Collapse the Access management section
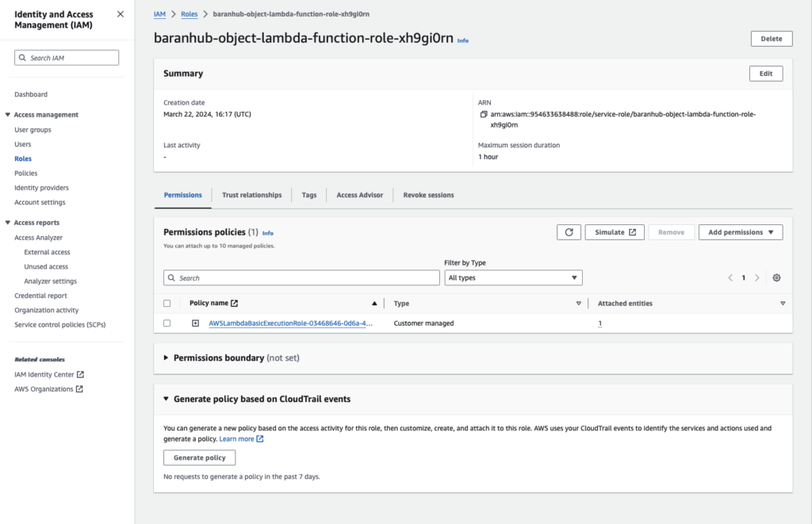The width and height of the screenshot is (812, 524). (8, 114)
